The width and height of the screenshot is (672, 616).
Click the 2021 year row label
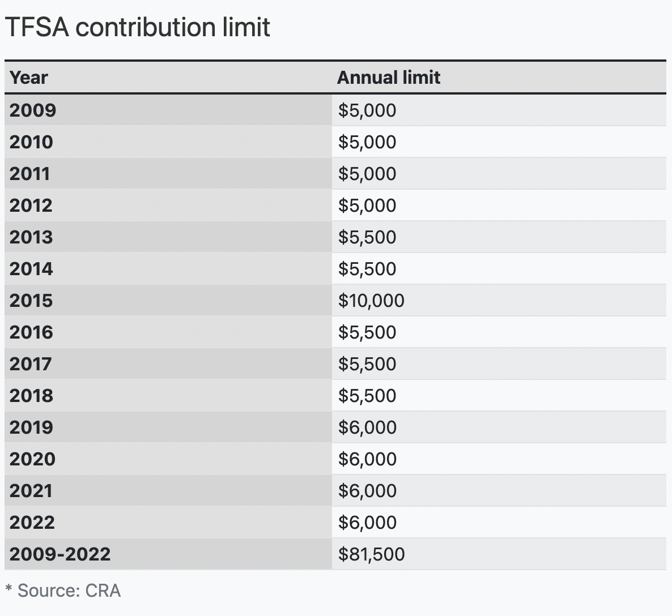tap(31, 490)
